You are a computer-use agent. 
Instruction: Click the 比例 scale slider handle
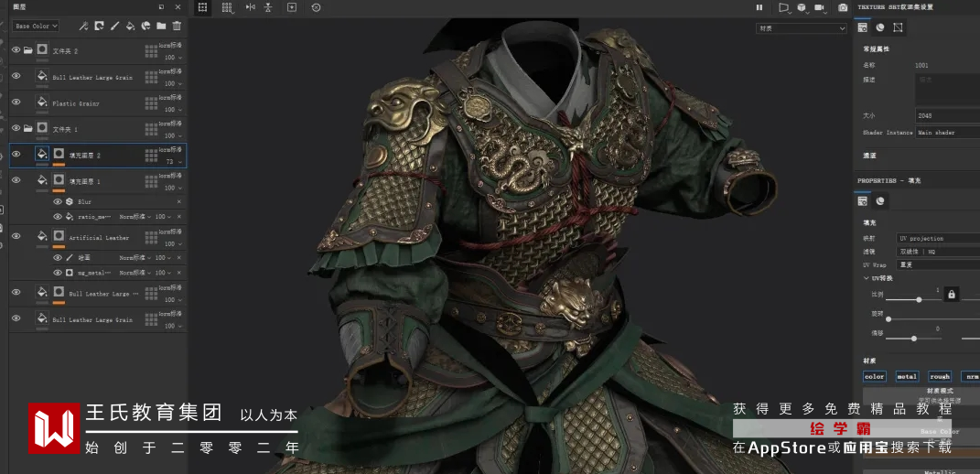click(x=919, y=299)
